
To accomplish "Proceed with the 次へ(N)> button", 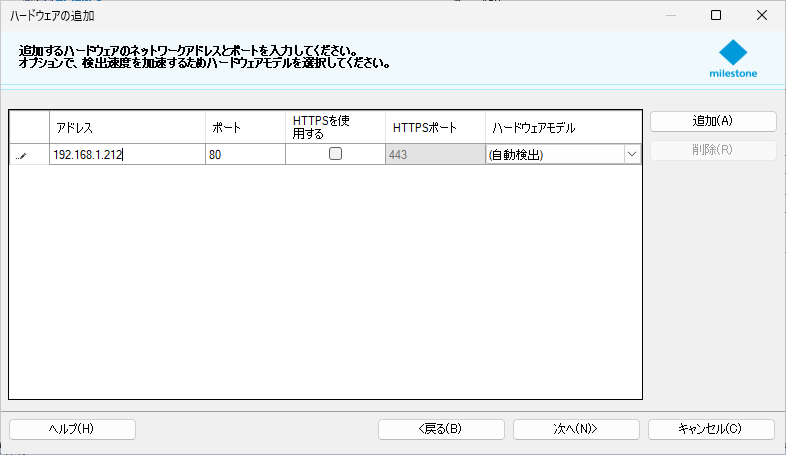I will [576, 429].
